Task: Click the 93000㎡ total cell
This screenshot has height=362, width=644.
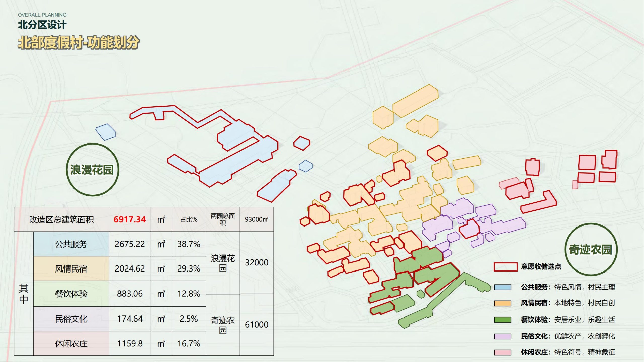Action: 257,219
